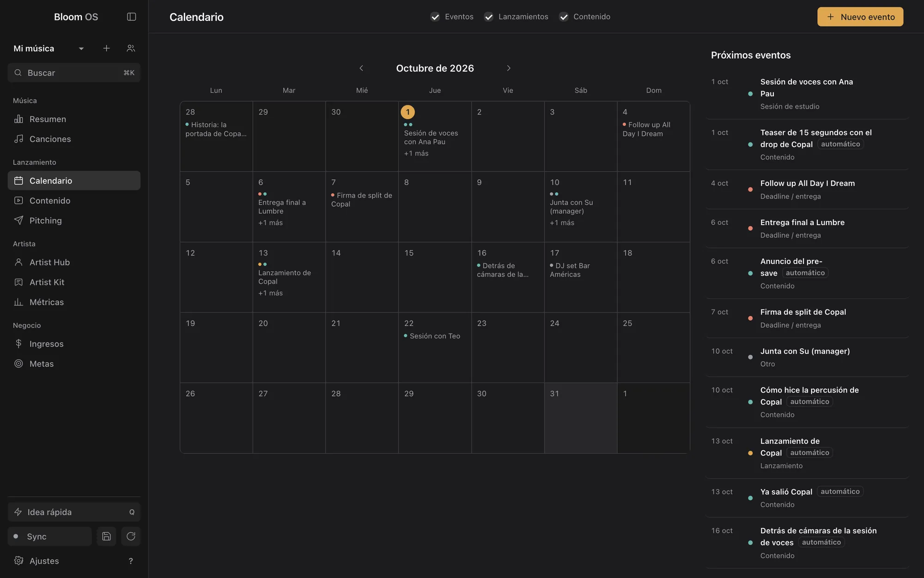Open Contenido in the sidebar
This screenshot has height=578, width=924.
point(74,200)
